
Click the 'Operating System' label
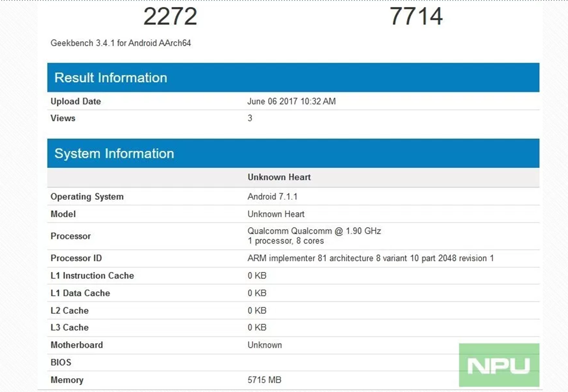(x=87, y=196)
